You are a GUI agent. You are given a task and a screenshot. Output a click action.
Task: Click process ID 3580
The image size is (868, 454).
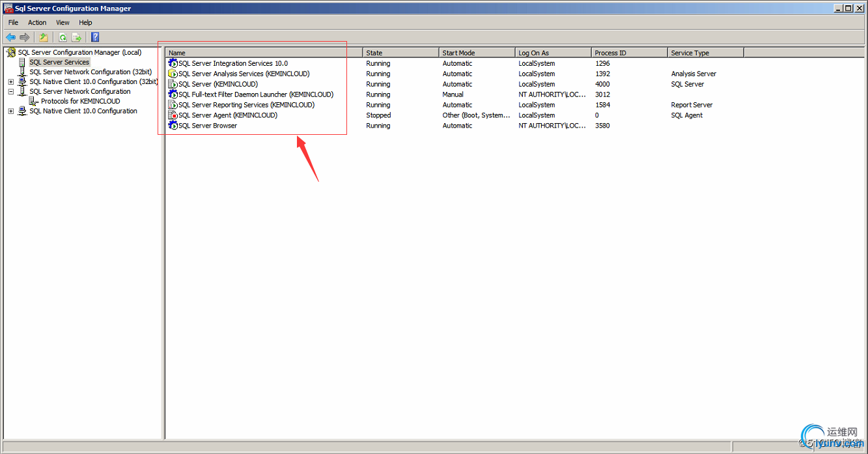point(602,126)
